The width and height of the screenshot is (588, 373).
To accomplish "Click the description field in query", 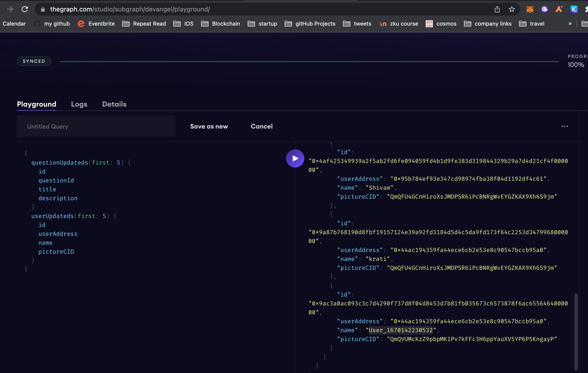I will (58, 198).
